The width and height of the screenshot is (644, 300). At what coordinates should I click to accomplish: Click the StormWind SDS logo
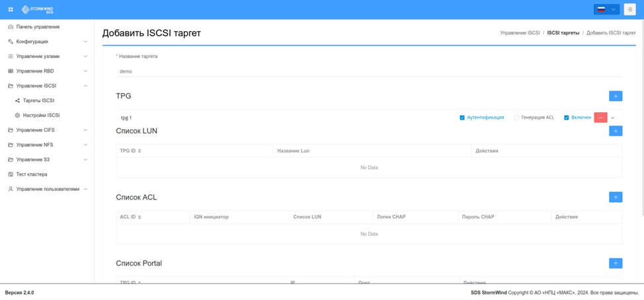coord(38,9)
